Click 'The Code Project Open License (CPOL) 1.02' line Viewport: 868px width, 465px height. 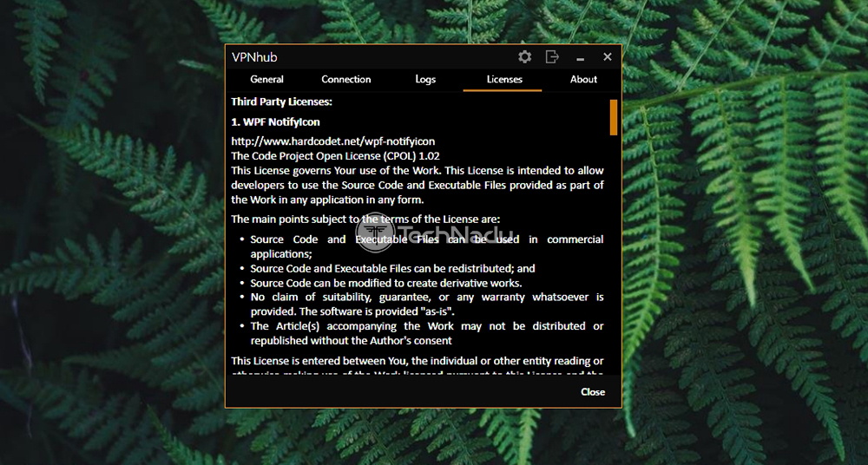[x=335, y=156]
